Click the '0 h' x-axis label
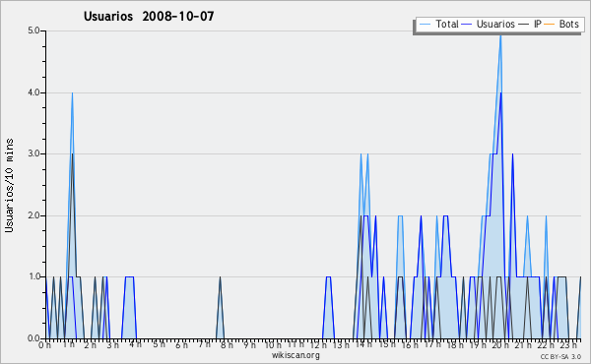This screenshot has height=364, width=591. click(x=45, y=345)
